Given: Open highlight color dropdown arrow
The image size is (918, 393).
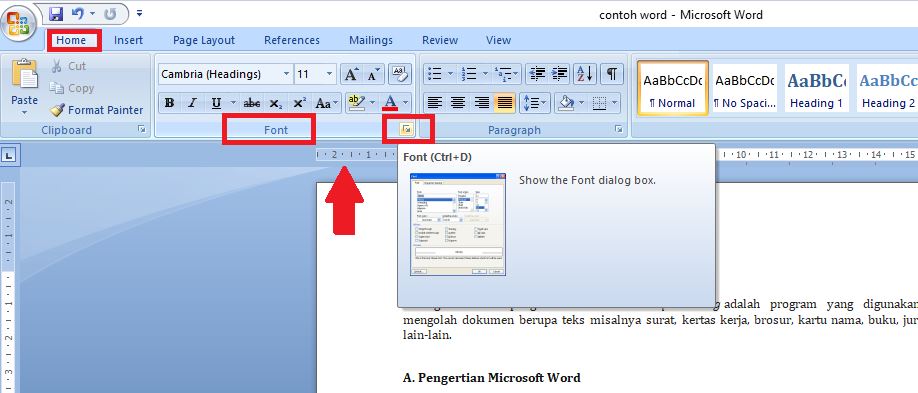Looking at the screenshot, I should [x=371, y=104].
